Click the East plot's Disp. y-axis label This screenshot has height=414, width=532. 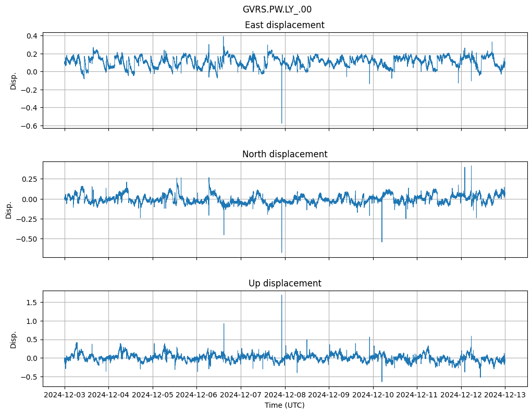14,80
